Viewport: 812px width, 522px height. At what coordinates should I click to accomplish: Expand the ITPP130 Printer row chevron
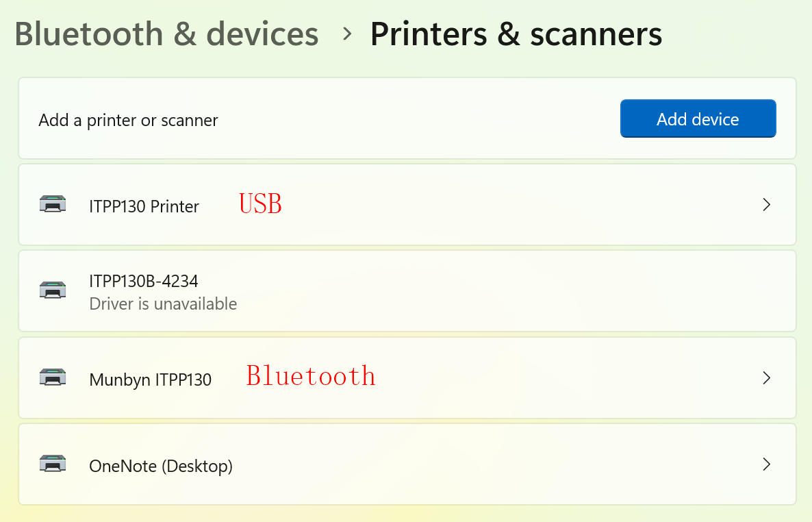(x=766, y=205)
